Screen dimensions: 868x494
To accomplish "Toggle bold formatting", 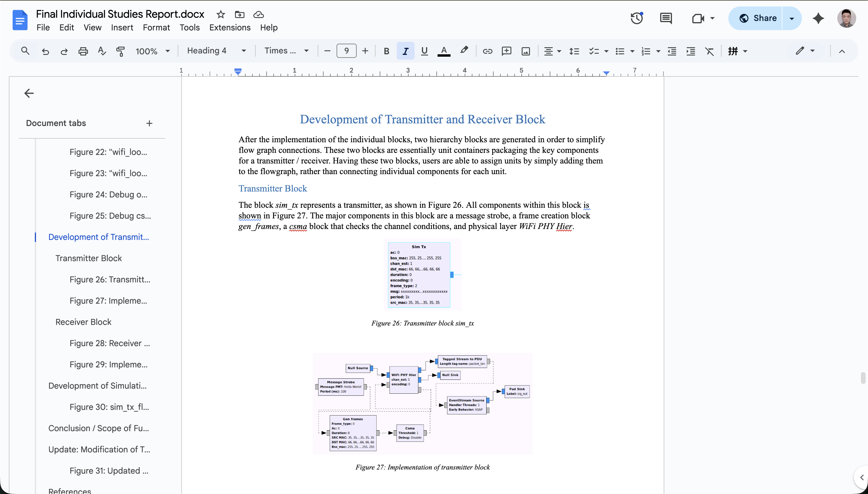I will coord(386,51).
